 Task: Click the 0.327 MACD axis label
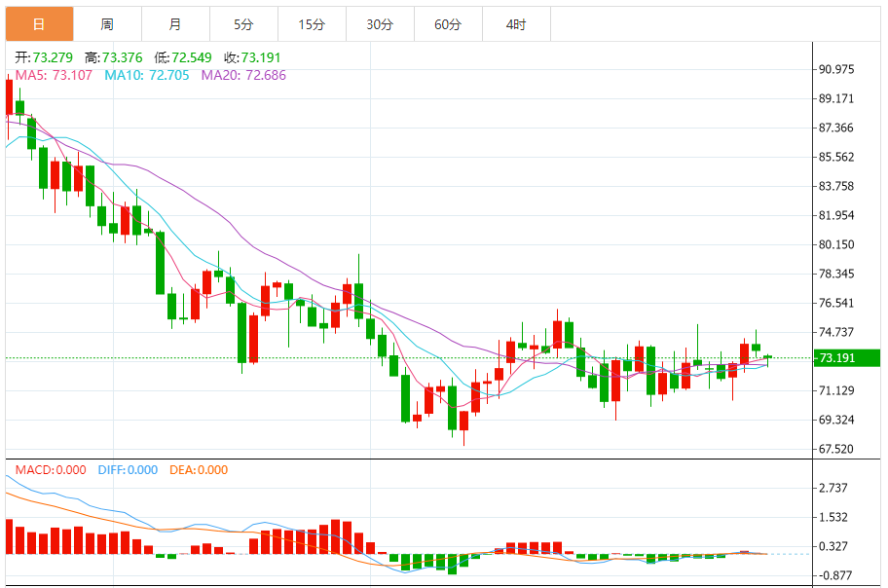click(833, 546)
